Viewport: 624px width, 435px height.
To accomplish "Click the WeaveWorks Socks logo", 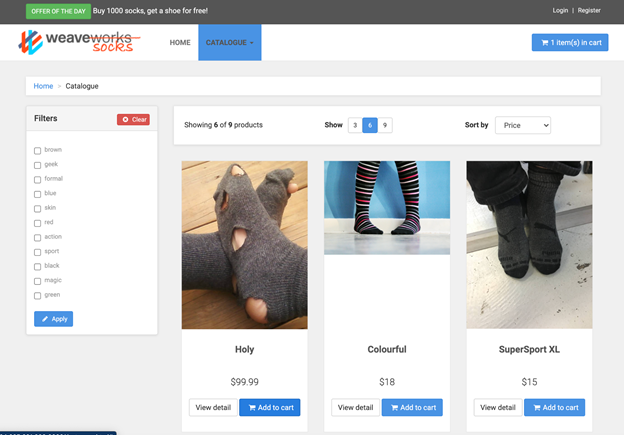I will point(79,42).
